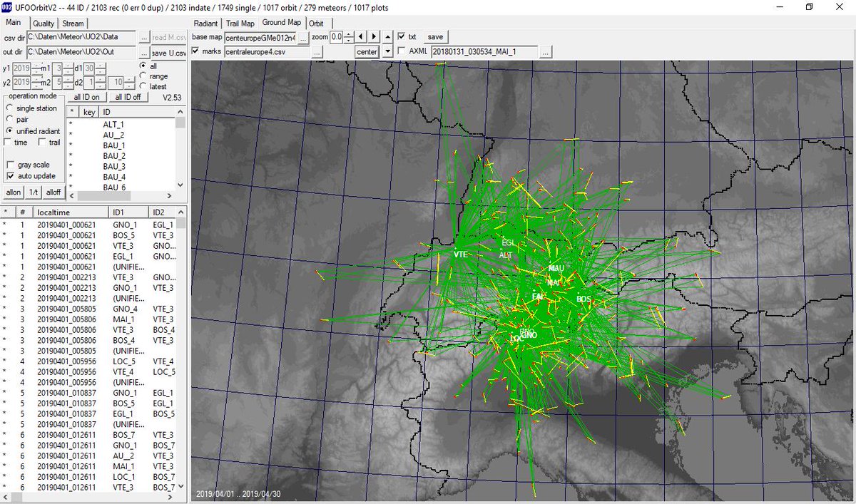The height and width of the screenshot is (504, 856).
Task: Adjust the d2 day spinner
Action: pyautogui.click(x=101, y=82)
